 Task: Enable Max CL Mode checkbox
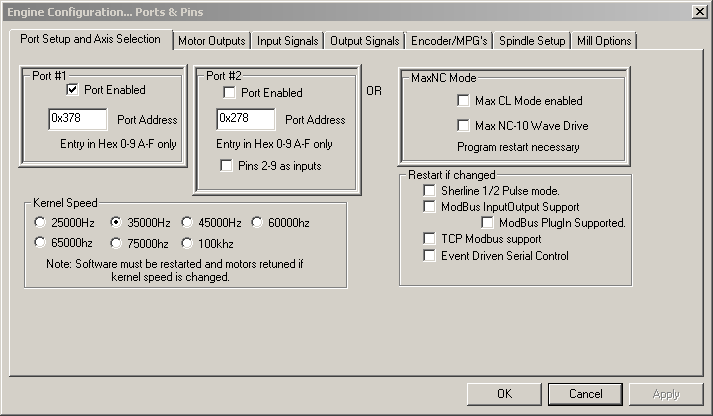click(463, 101)
